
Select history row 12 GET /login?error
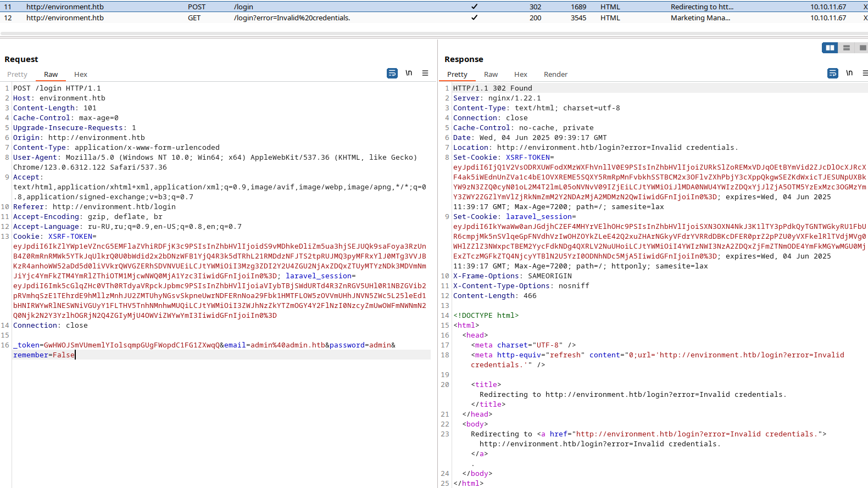[434, 18]
